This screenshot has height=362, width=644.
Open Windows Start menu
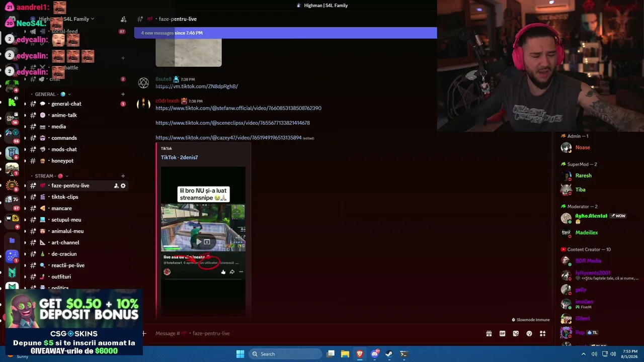click(x=240, y=354)
